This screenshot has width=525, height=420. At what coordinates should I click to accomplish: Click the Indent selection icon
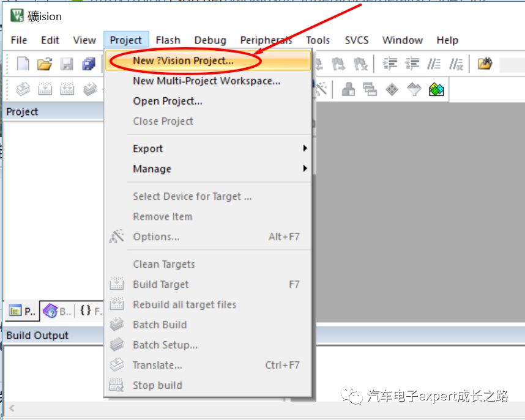pyautogui.click(x=390, y=63)
